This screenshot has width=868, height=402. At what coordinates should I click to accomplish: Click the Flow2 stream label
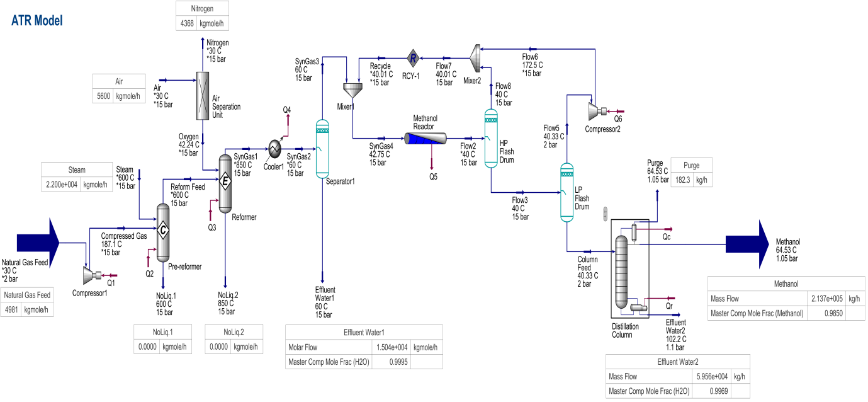(468, 146)
